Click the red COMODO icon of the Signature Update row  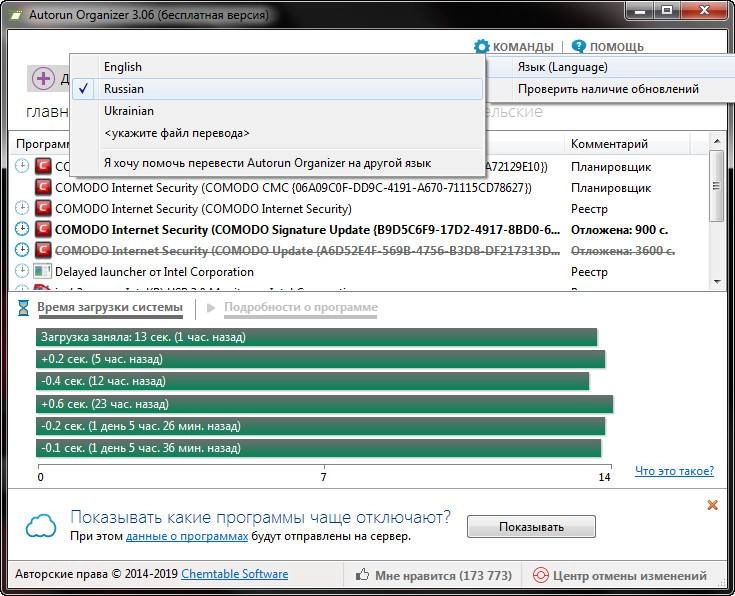tap(43, 229)
